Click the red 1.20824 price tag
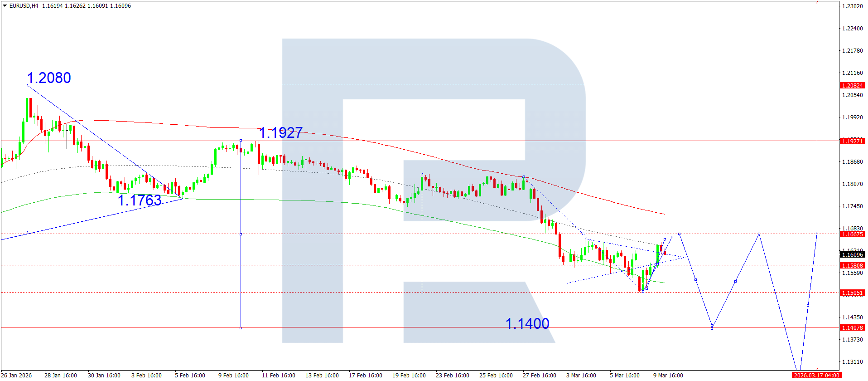The image size is (868, 381). point(852,86)
